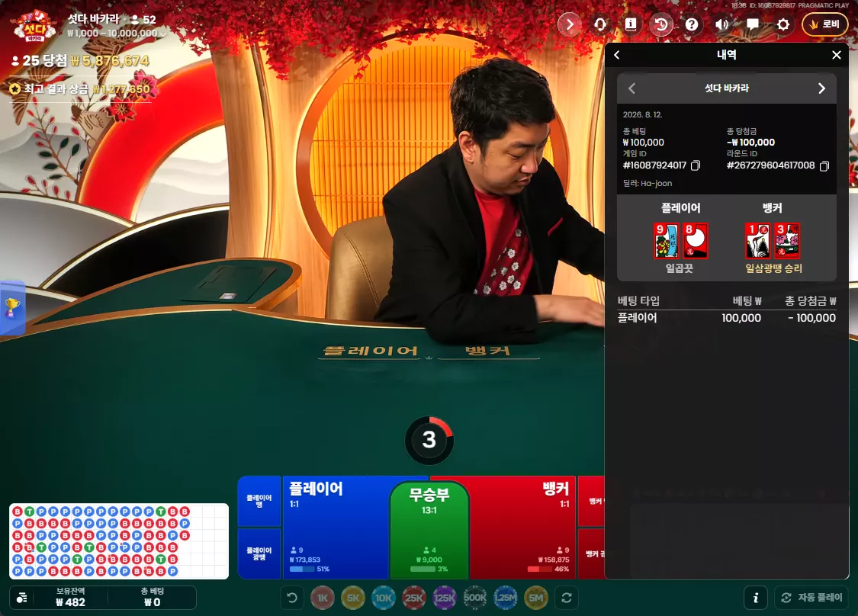
Task: Expand the bet limits dropdown by table name
Action: [163, 34]
